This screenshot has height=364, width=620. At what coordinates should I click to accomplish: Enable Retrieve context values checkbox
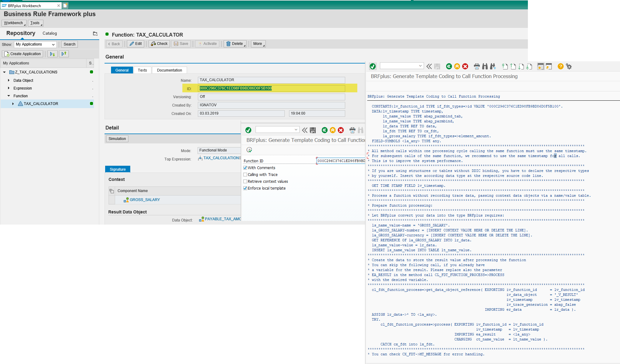pos(245,182)
